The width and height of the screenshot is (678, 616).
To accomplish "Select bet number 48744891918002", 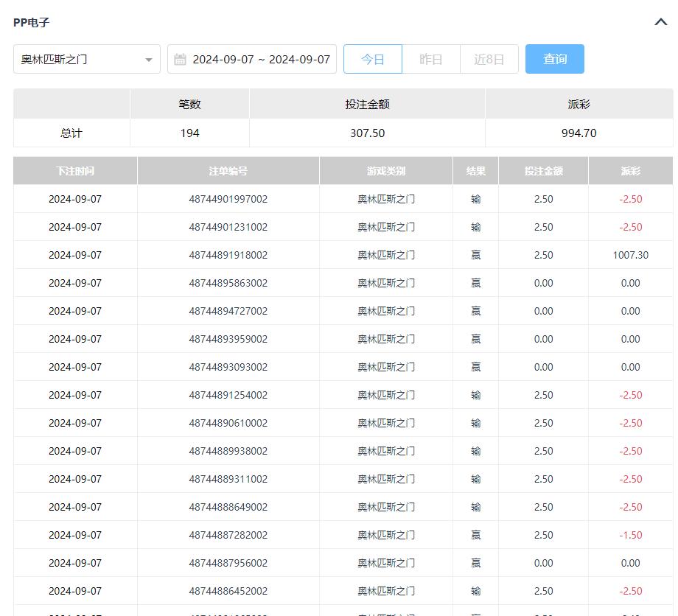I will tap(228, 255).
